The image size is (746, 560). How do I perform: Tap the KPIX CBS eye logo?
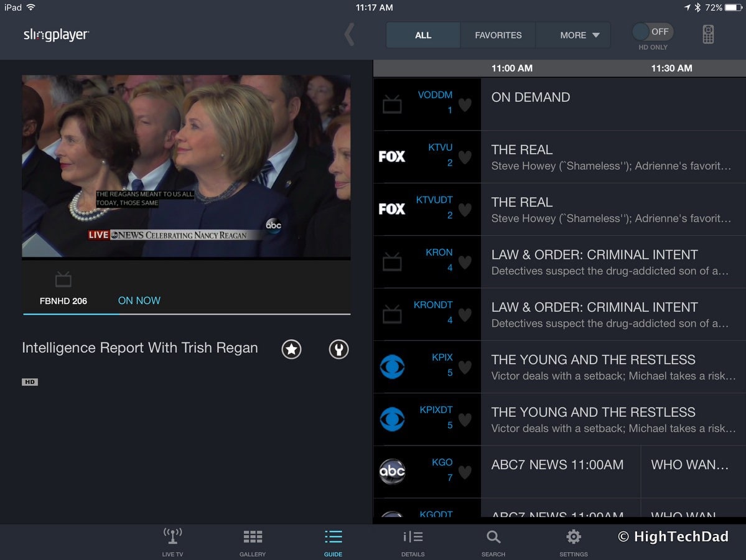392,367
